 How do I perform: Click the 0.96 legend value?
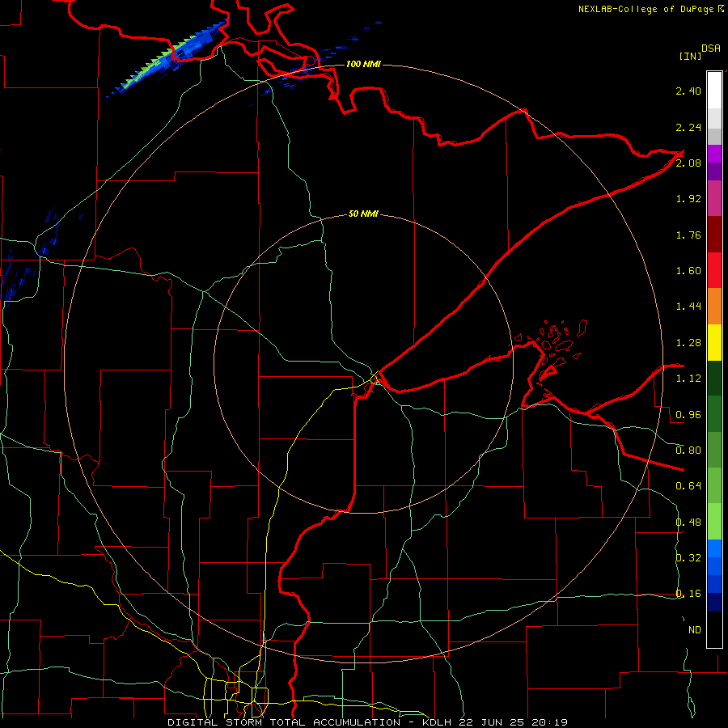click(x=688, y=415)
